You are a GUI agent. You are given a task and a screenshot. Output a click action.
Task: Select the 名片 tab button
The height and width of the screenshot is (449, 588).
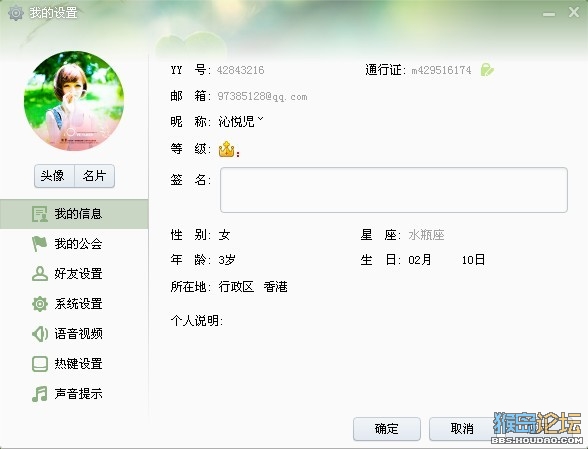(94, 176)
